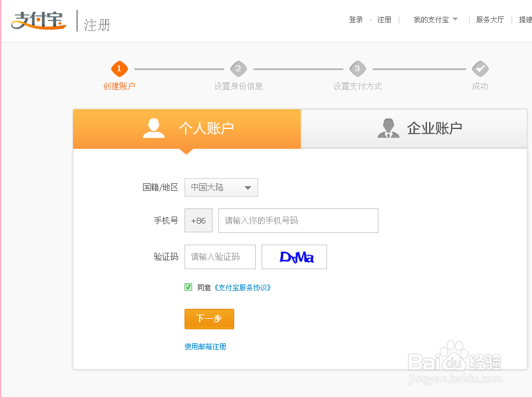Click the enterprise account businessman icon

(388, 128)
